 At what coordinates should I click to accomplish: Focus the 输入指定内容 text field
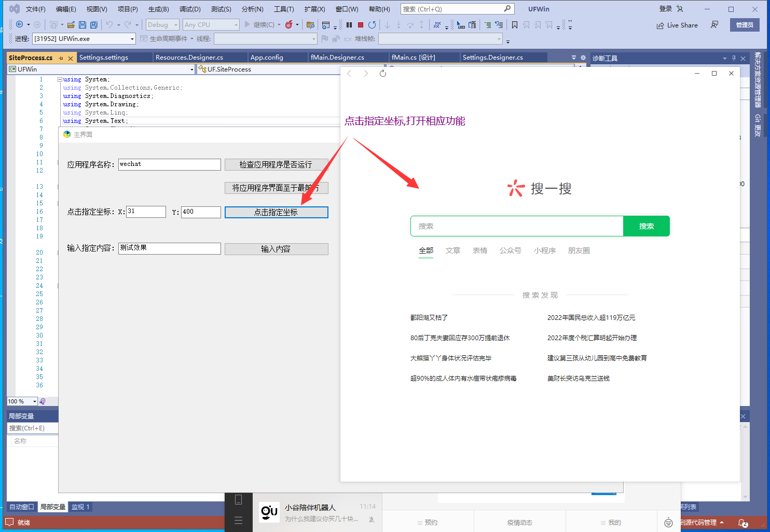pos(170,248)
